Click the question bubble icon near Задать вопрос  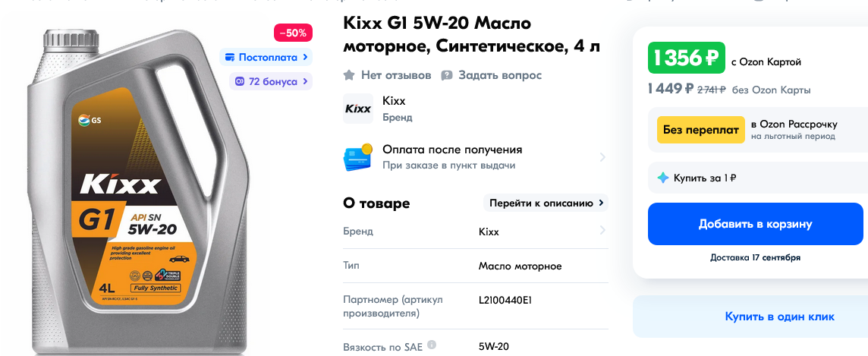(447, 74)
